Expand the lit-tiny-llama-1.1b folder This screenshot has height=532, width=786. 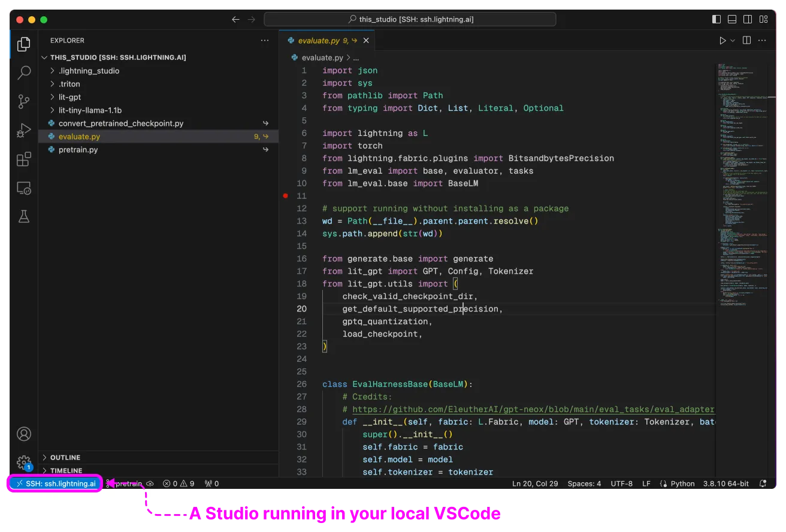click(x=159, y=110)
